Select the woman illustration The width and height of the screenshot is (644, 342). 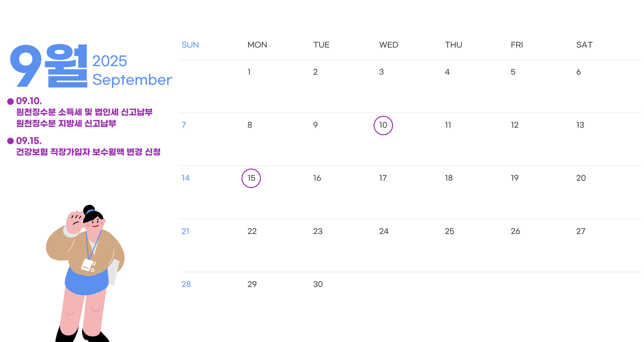click(x=85, y=273)
